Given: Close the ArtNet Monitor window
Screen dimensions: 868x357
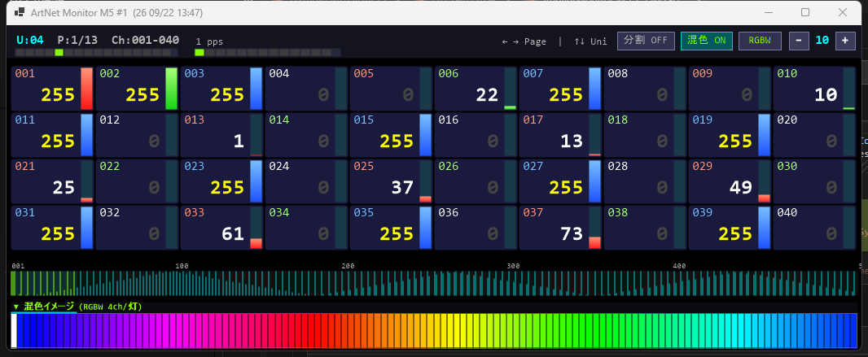Looking at the screenshot, I should pos(843,12).
